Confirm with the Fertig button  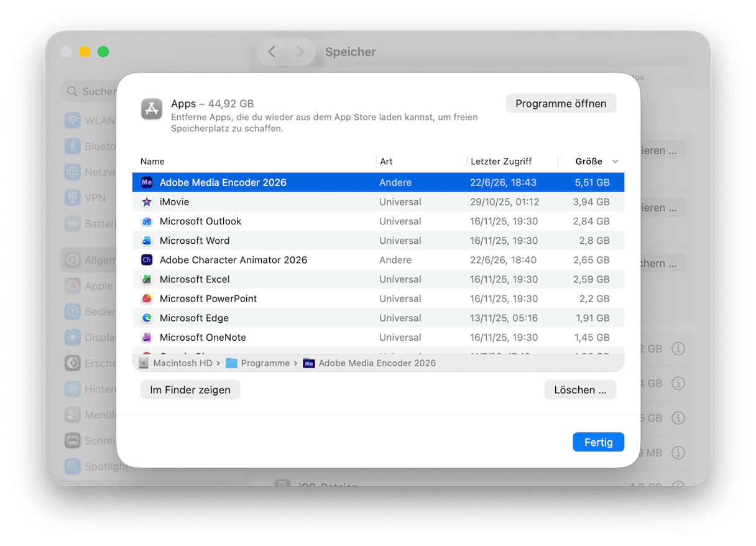pyautogui.click(x=598, y=442)
